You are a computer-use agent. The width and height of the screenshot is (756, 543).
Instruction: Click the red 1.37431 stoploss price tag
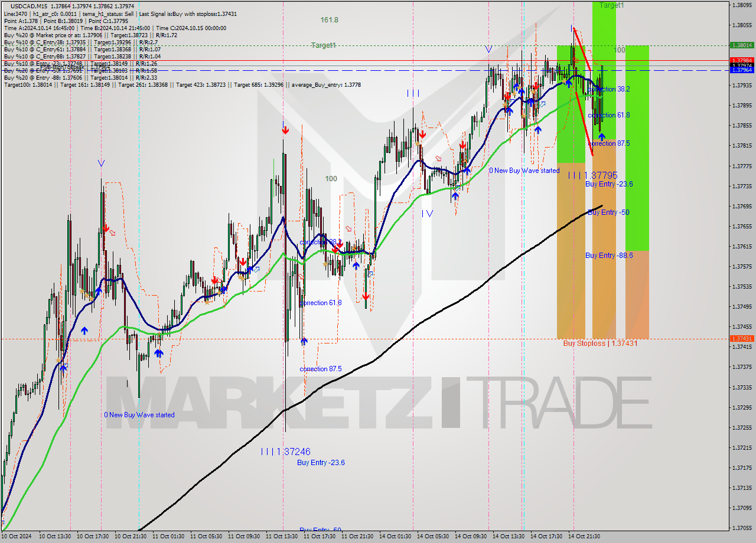point(742,338)
